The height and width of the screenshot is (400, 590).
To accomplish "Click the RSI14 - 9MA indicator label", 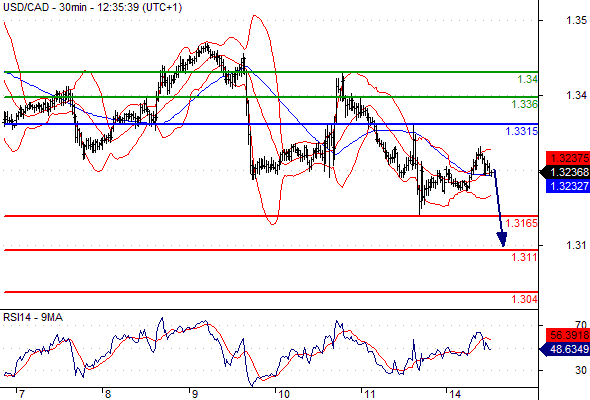I will 33,318.
